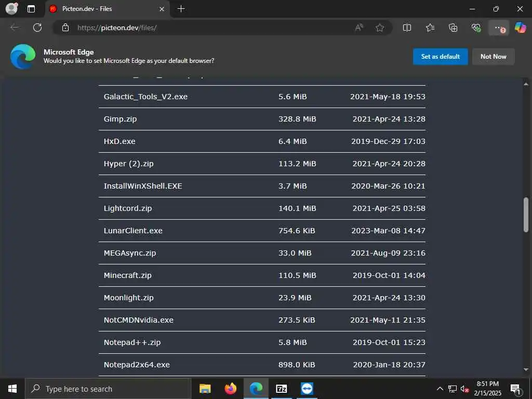Open the network status tray icon
532x399 pixels.
click(x=453, y=389)
